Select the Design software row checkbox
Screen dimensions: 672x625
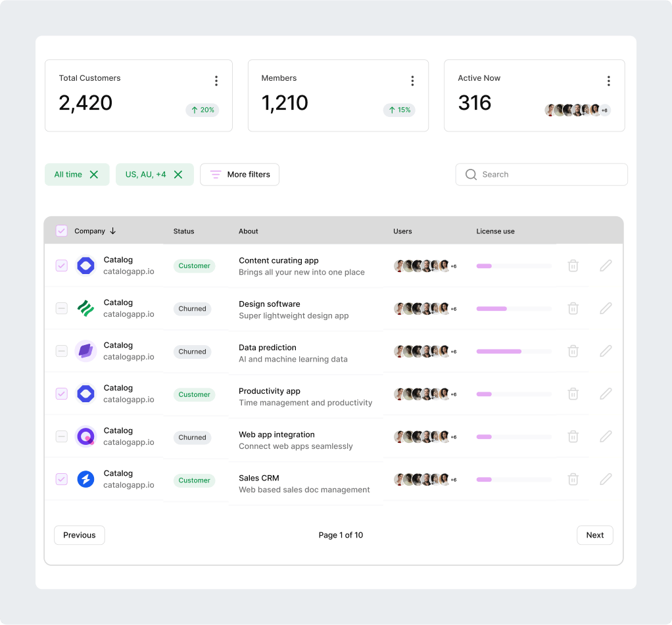(61, 308)
